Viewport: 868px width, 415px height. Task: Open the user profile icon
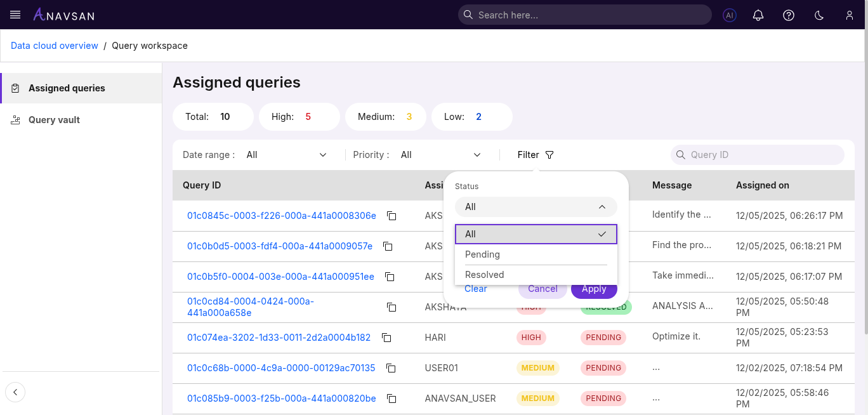[850, 15]
